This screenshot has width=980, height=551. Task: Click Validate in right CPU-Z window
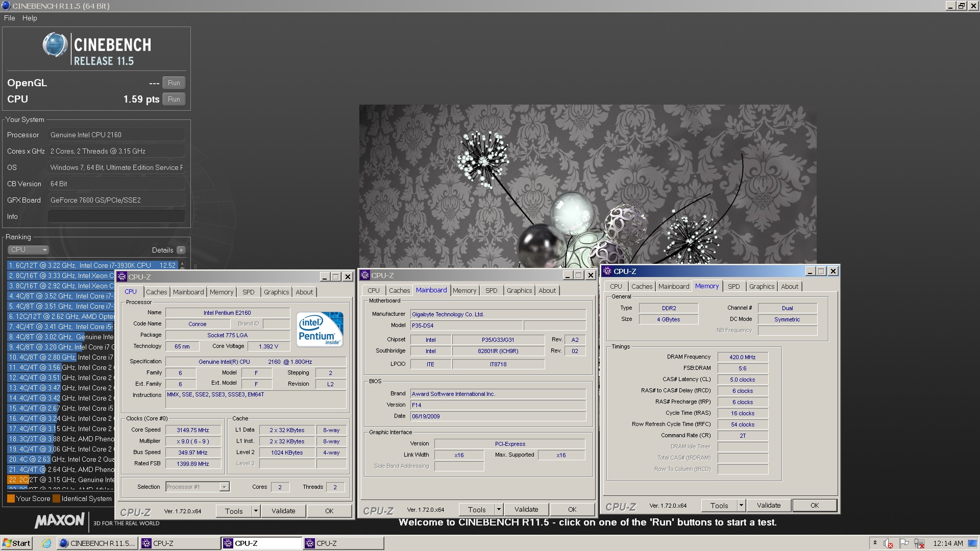coord(769,505)
